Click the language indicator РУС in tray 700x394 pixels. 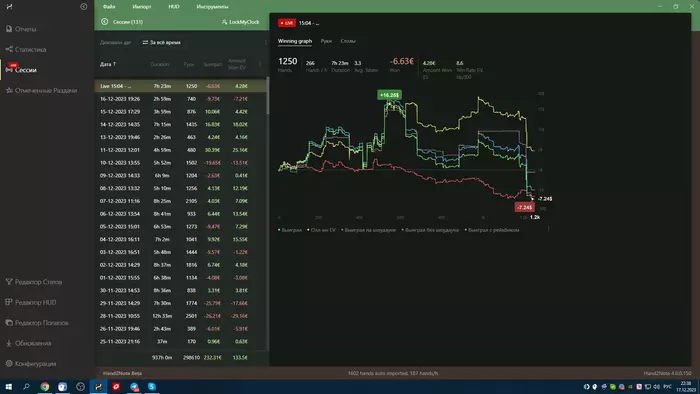point(667,386)
